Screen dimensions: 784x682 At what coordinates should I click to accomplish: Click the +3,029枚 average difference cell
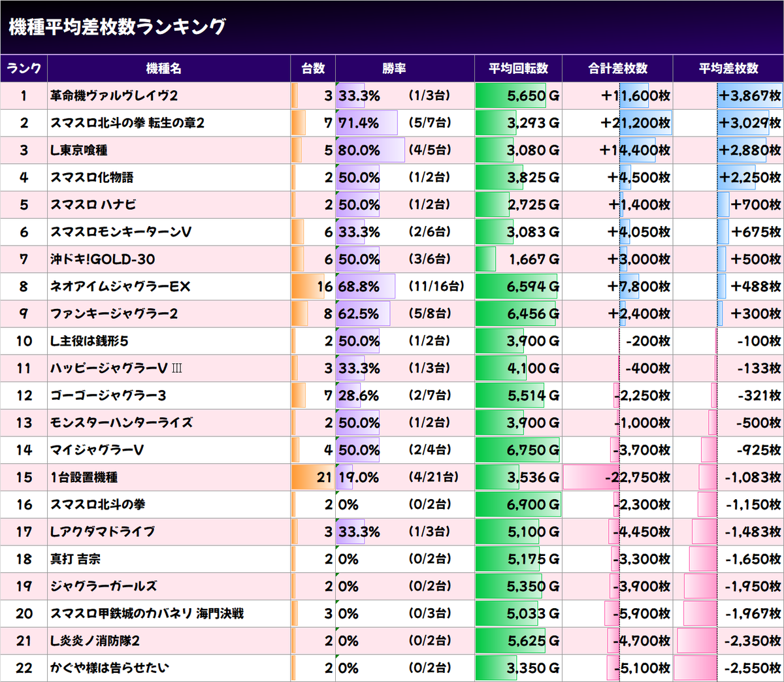click(728, 123)
